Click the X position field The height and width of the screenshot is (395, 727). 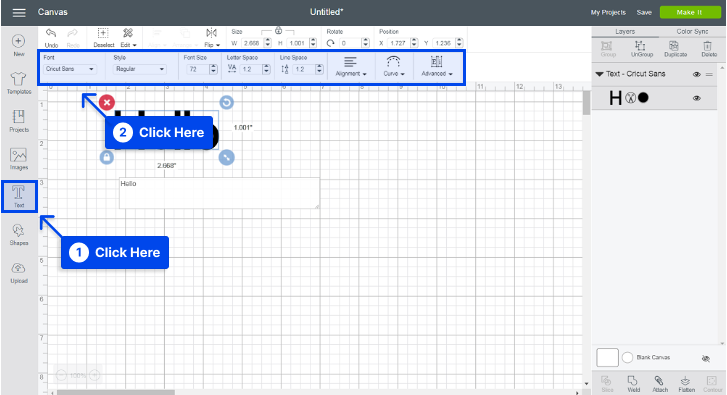[x=398, y=43]
